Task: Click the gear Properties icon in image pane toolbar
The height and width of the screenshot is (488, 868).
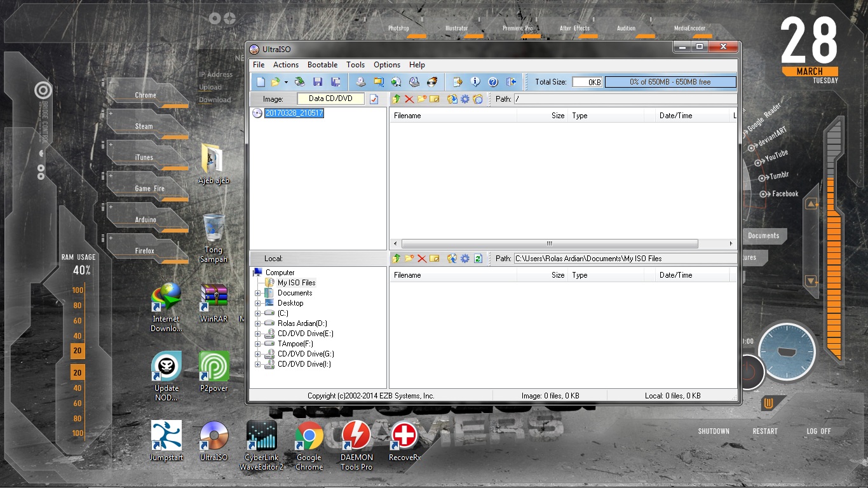Action: tap(465, 99)
